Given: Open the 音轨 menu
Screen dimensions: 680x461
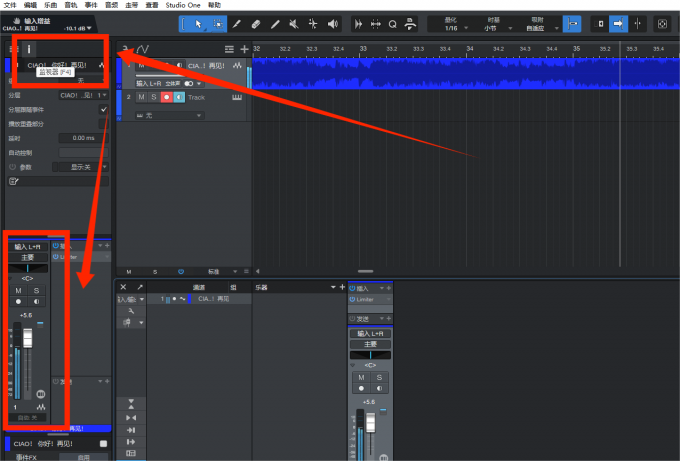Looking at the screenshot, I should 71,5.
